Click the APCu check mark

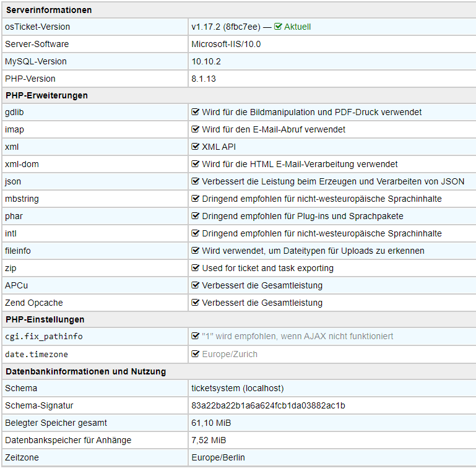[196, 285]
